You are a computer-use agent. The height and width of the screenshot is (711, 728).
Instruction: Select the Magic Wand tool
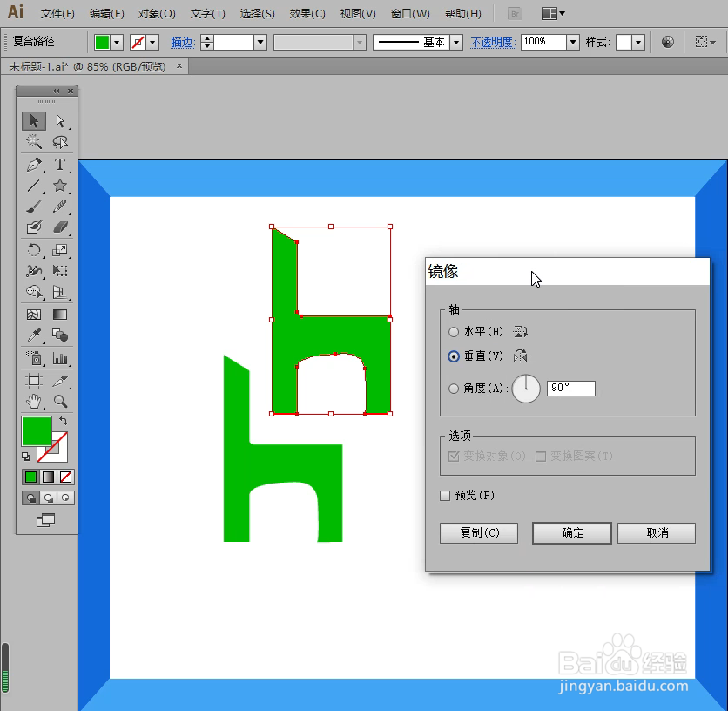pos(33,142)
